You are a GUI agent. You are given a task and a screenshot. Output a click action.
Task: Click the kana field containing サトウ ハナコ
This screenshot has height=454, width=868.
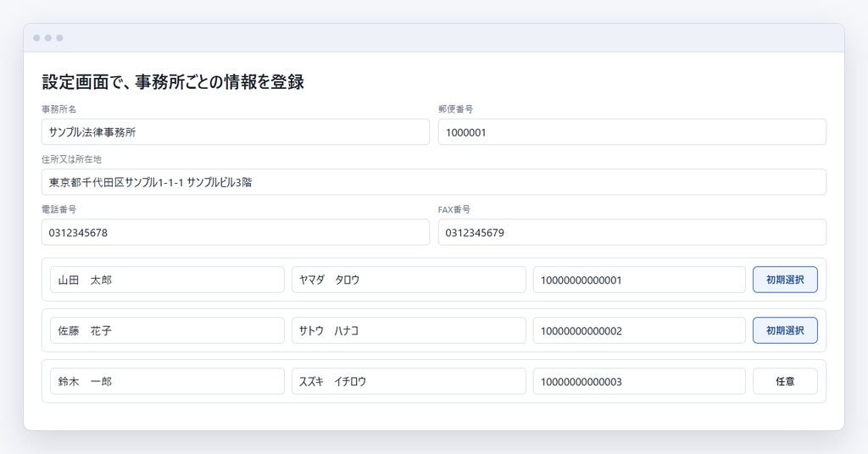[409, 330]
